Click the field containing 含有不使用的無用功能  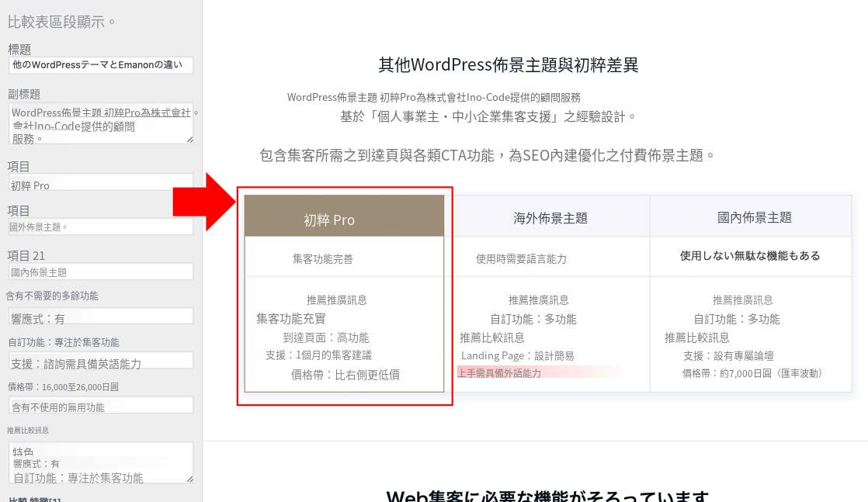(101, 405)
